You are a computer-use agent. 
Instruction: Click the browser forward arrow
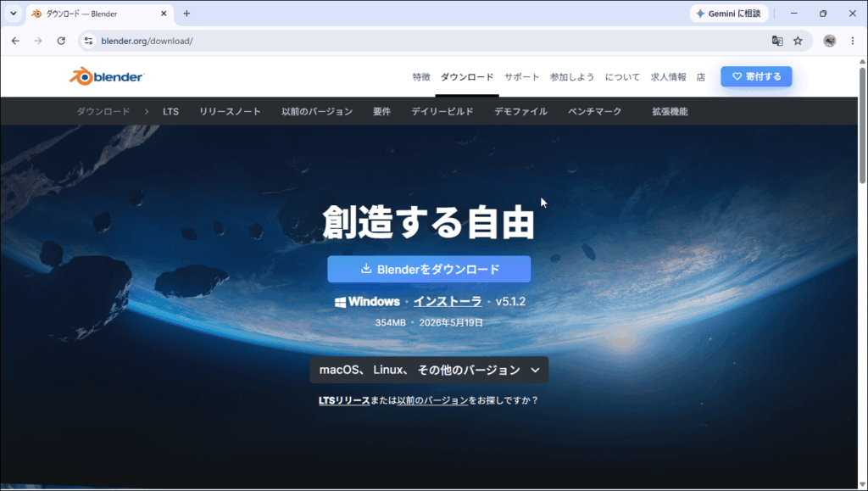coord(37,41)
